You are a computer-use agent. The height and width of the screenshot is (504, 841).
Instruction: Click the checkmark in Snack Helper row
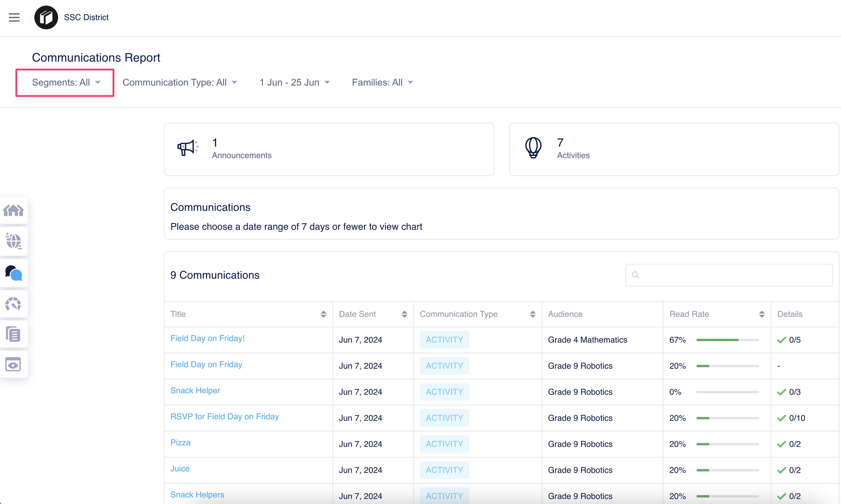click(x=781, y=392)
